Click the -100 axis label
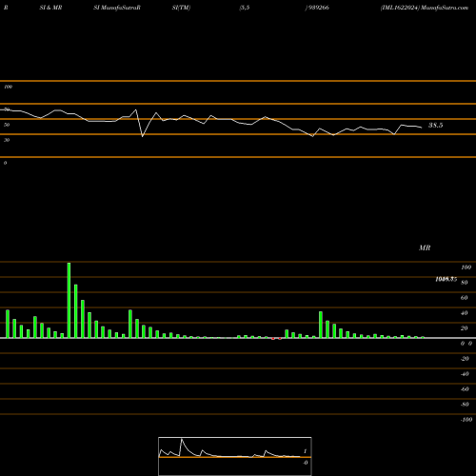Viewport: 476px width, 476px height. (x=466, y=420)
